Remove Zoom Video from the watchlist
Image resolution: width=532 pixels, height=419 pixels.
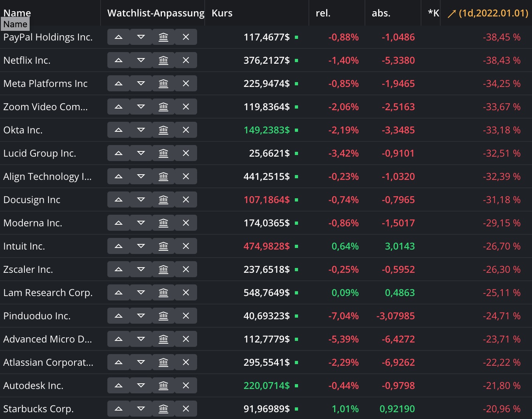[186, 107]
